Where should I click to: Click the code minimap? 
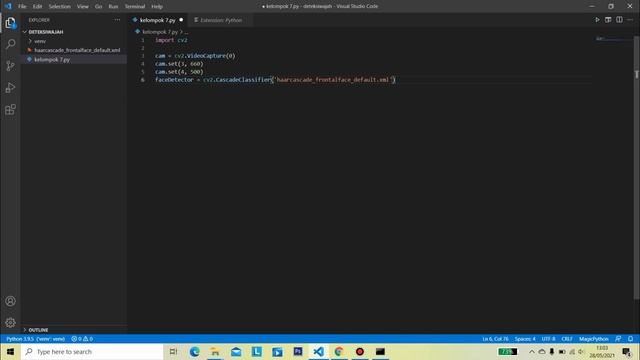(x=612, y=39)
